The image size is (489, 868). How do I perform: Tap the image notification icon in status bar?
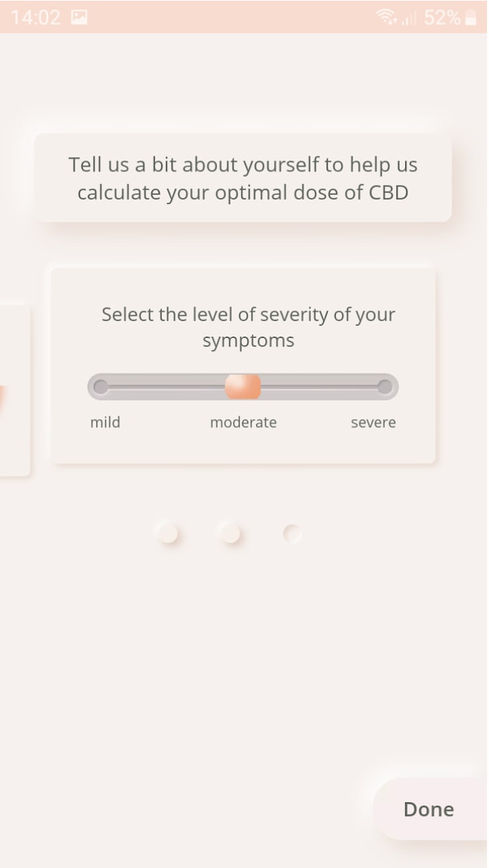pyautogui.click(x=79, y=18)
